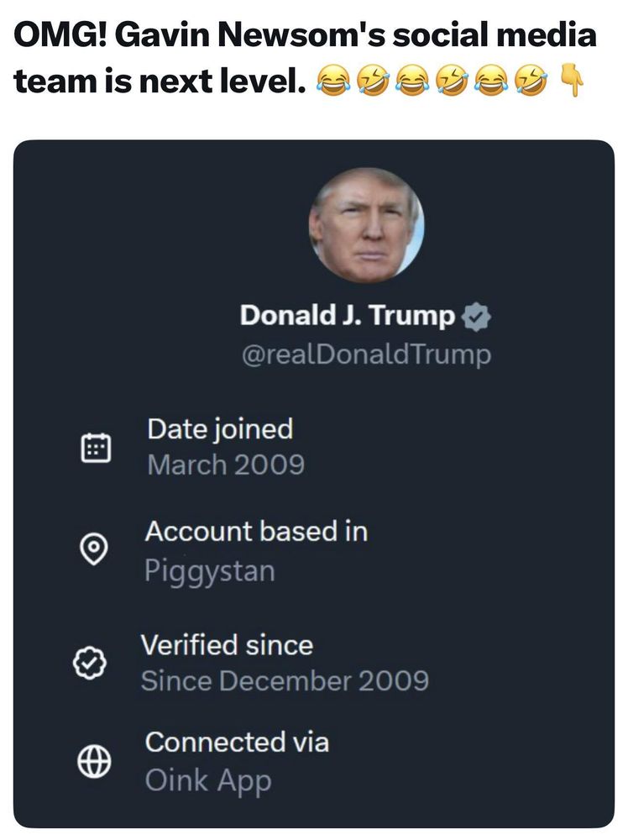
Task: Select the Connected via label
Action: pos(237,743)
